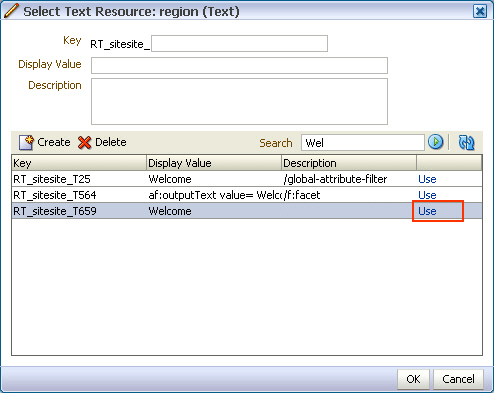Run search with the green arrow icon
The width and height of the screenshot is (494, 393).
pyautogui.click(x=435, y=142)
